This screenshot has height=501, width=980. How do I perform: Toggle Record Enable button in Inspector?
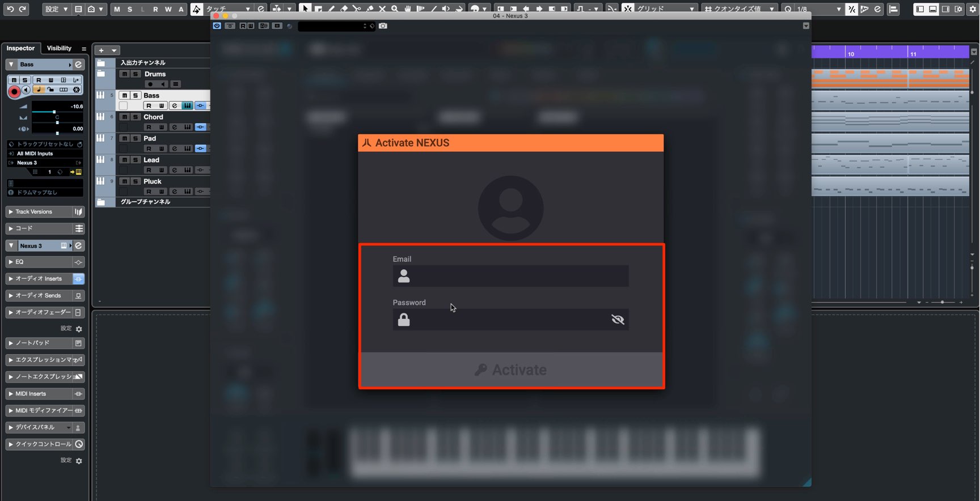(x=15, y=91)
